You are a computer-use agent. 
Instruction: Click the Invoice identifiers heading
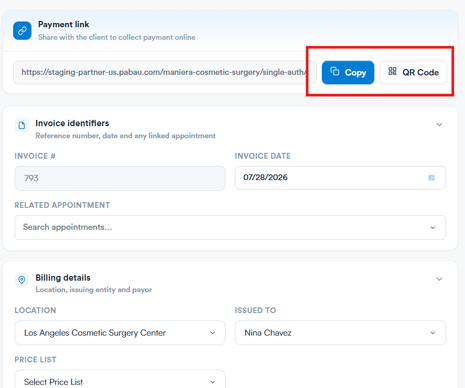(x=72, y=123)
